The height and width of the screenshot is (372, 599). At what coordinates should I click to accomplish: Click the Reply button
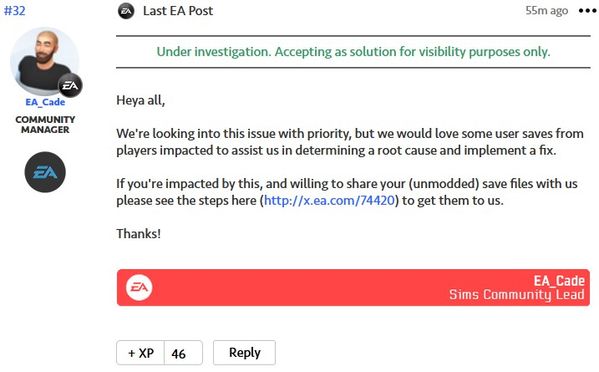pos(244,353)
